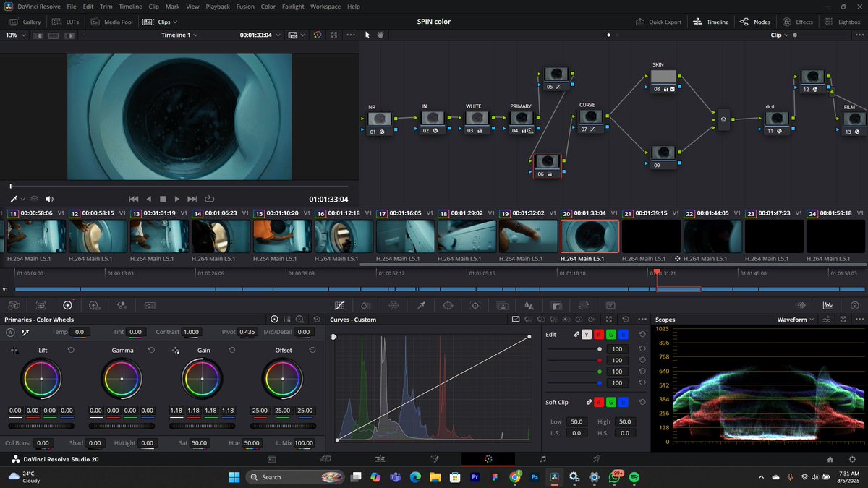
Task: Open the Information panel icon
Action: (x=855, y=306)
